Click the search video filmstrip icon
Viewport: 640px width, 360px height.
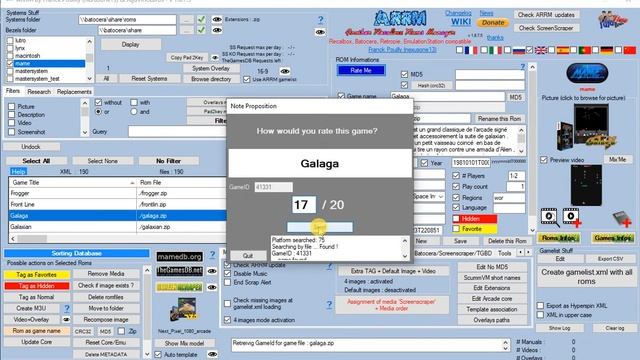click(x=550, y=217)
